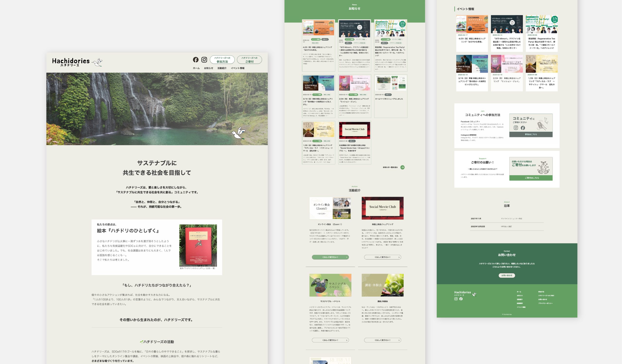The image size is (622, 364).
Task: Click the 参加方法 link in the footer
Action: 541,292
